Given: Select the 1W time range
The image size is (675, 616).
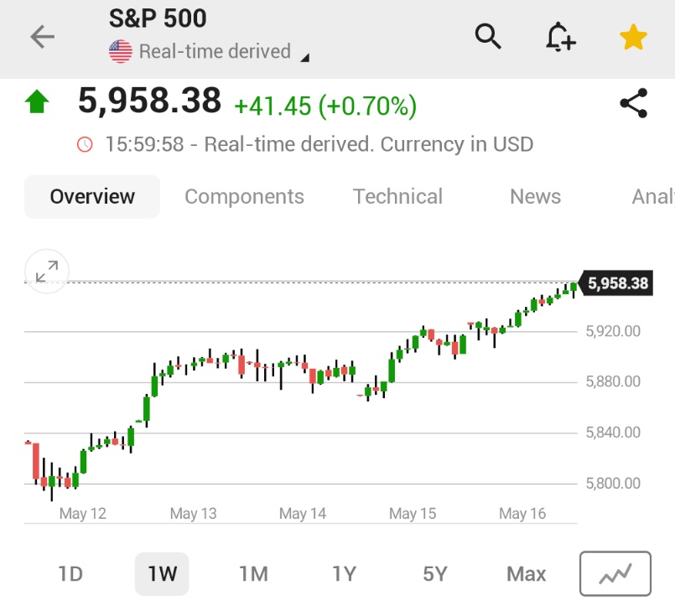Looking at the screenshot, I should click(162, 574).
